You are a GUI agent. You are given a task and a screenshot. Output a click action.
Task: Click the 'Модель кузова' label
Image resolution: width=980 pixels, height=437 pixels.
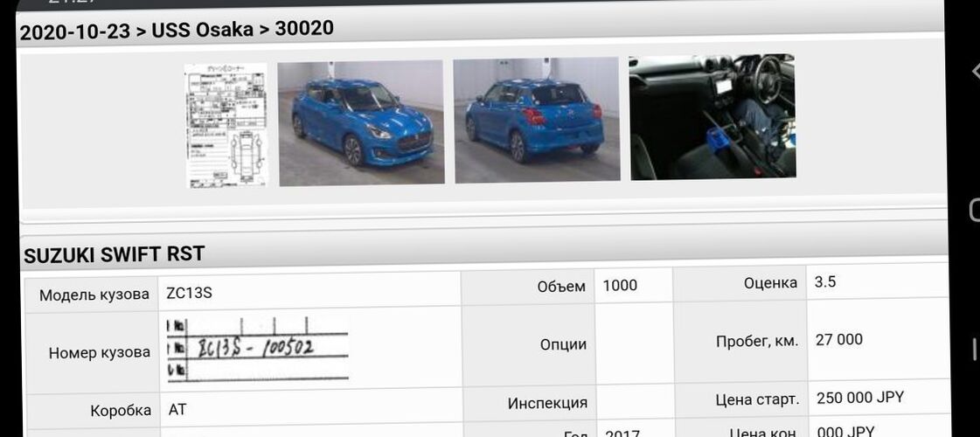click(x=94, y=295)
